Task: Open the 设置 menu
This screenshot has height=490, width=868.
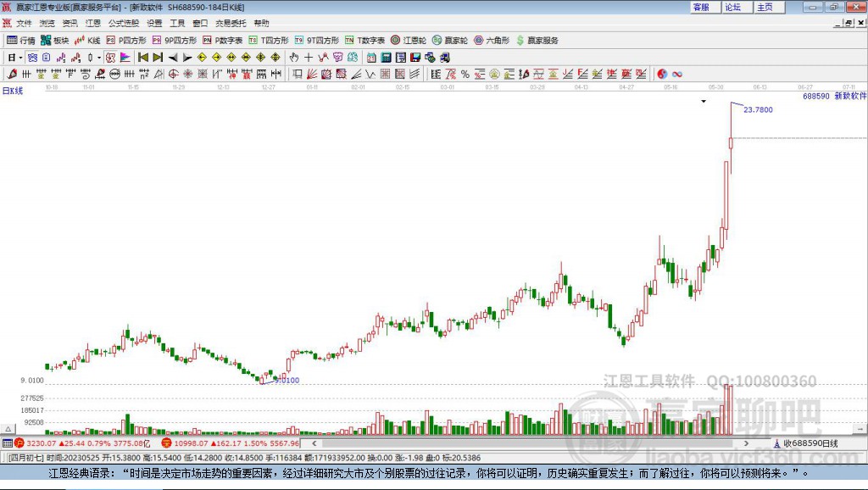Action: point(154,23)
